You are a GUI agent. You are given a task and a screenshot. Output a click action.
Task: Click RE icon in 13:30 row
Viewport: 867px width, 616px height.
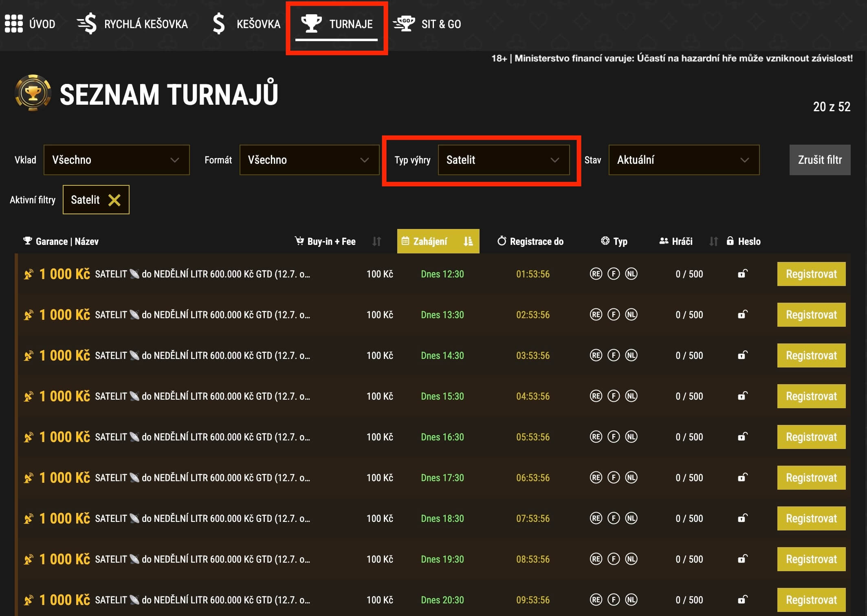[x=596, y=315]
